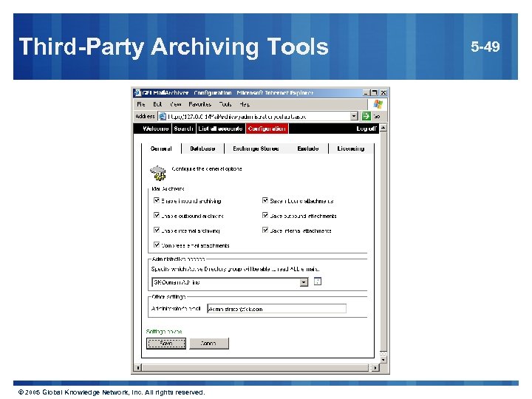
Task: Open the Help menu
Action: tap(245, 104)
